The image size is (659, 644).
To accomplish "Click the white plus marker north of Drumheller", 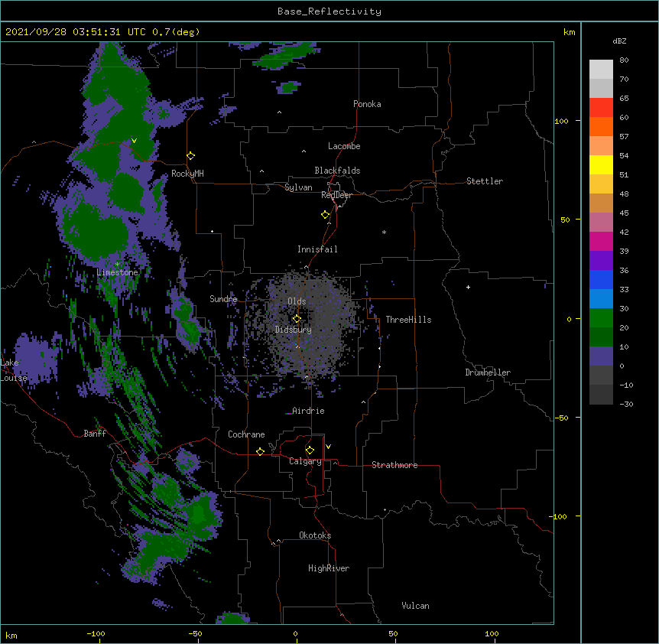I will point(468,287).
